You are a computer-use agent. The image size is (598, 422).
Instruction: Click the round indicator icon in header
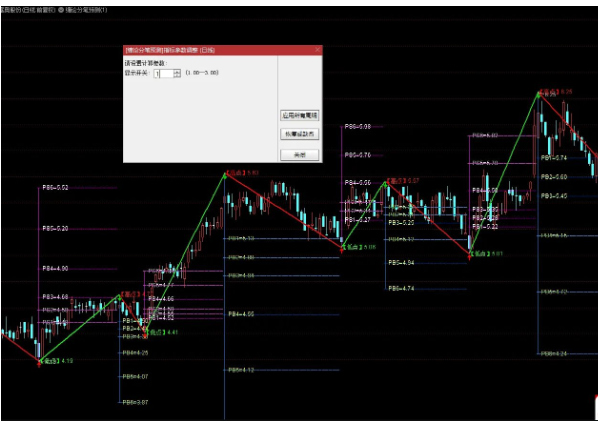[61, 10]
